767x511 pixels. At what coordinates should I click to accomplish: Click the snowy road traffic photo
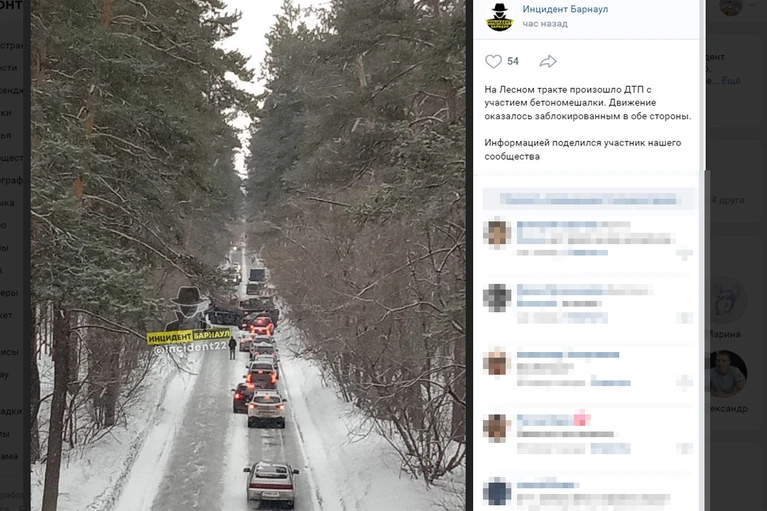click(x=248, y=255)
